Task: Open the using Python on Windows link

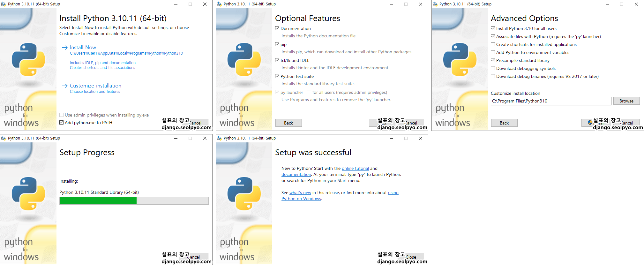Action: [x=301, y=199]
